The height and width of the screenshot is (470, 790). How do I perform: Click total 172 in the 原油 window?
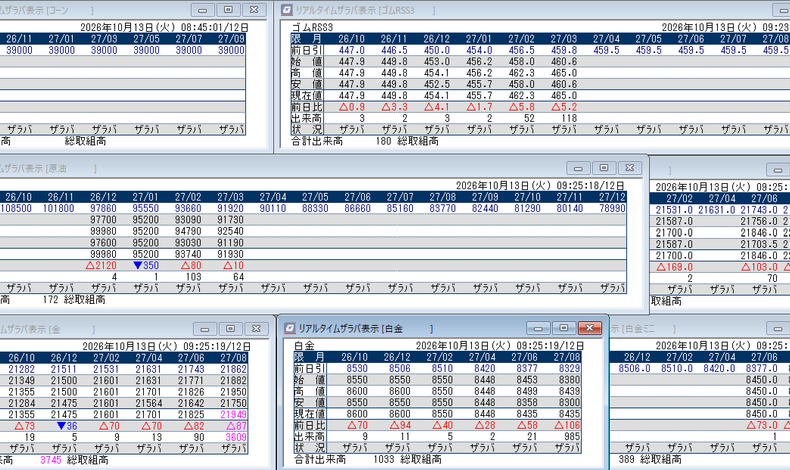pos(51,300)
